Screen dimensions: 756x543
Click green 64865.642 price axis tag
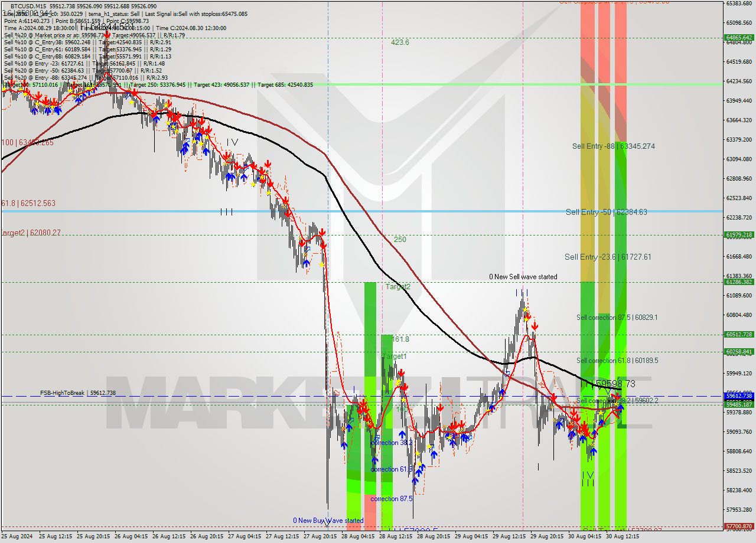pos(739,37)
